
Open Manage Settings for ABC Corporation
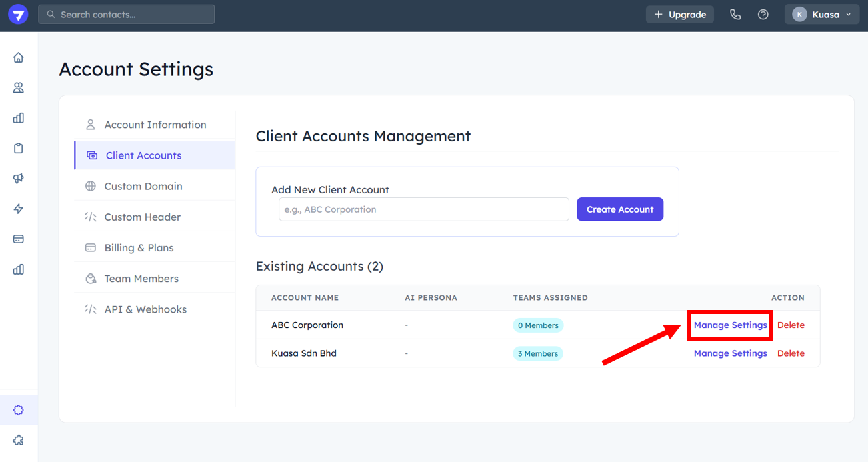pos(730,325)
